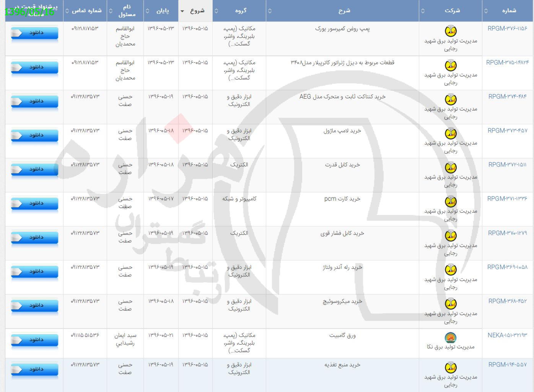Click contact number in ورق گامبیت row
The height and width of the screenshot is (392, 534).
(85, 335)
